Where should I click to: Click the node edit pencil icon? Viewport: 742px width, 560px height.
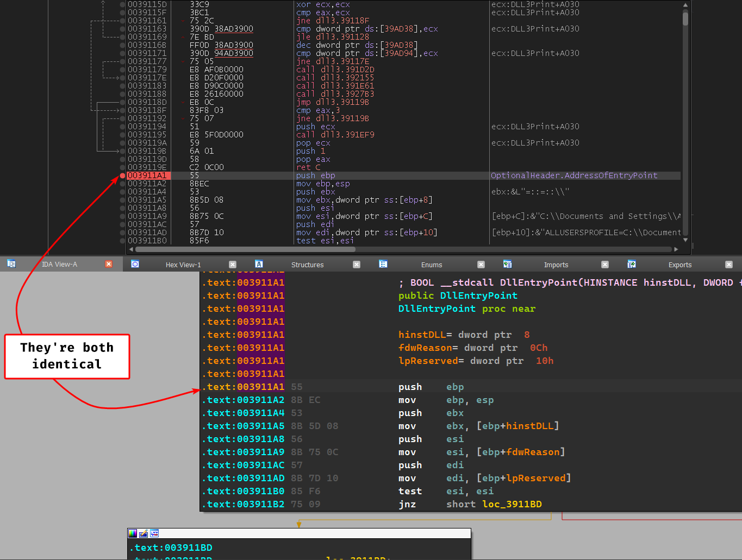click(144, 533)
